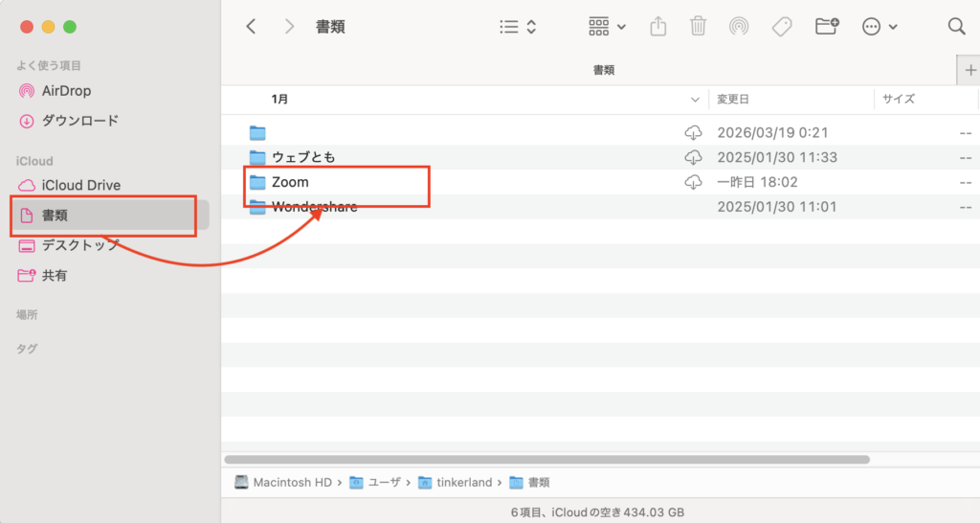Screen dimensions: 980x523
Task: Select iCloud Drive in the sidebar
Action: pyautogui.click(x=80, y=185)
